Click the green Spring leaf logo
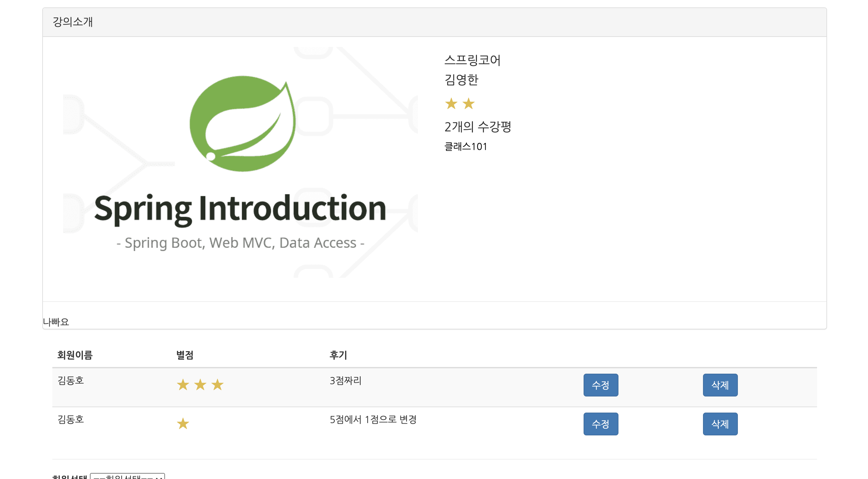Screen dimensions: 868x479 242,123
